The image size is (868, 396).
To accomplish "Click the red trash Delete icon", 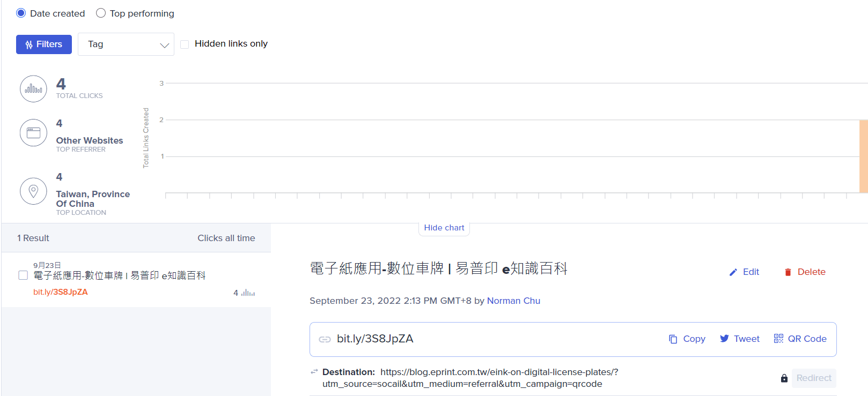I will pos(788,272).
